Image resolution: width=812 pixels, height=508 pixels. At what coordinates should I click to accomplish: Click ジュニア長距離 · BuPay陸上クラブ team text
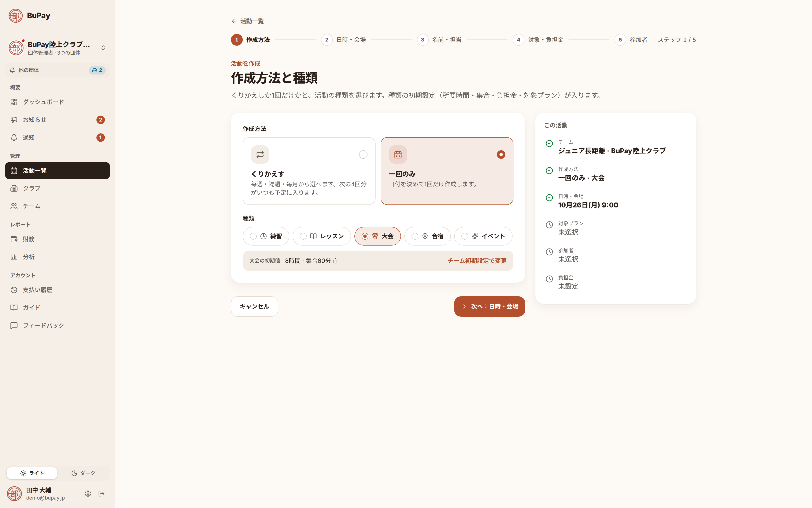(612, 151)
